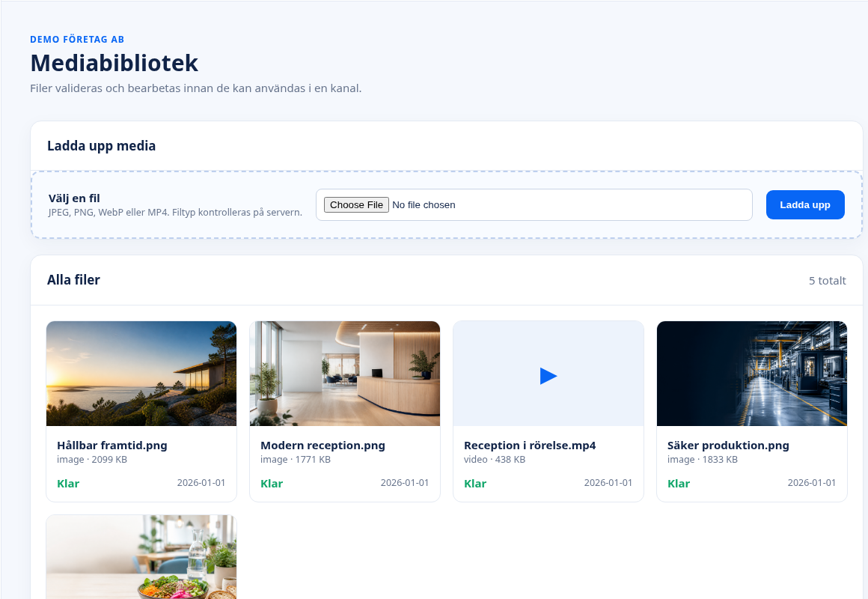868x599 pixels.
Task: Open the Modern reception.png thumbnail image
Action: (345, 374)
